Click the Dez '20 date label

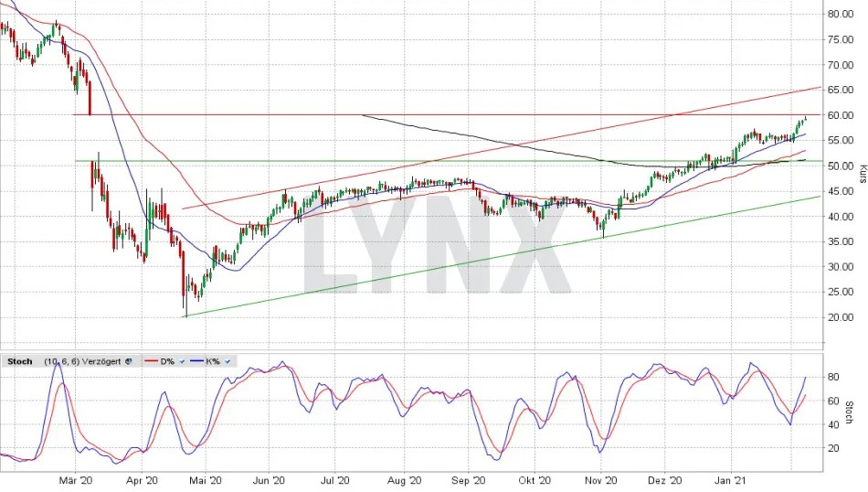[x=665, y=480]
